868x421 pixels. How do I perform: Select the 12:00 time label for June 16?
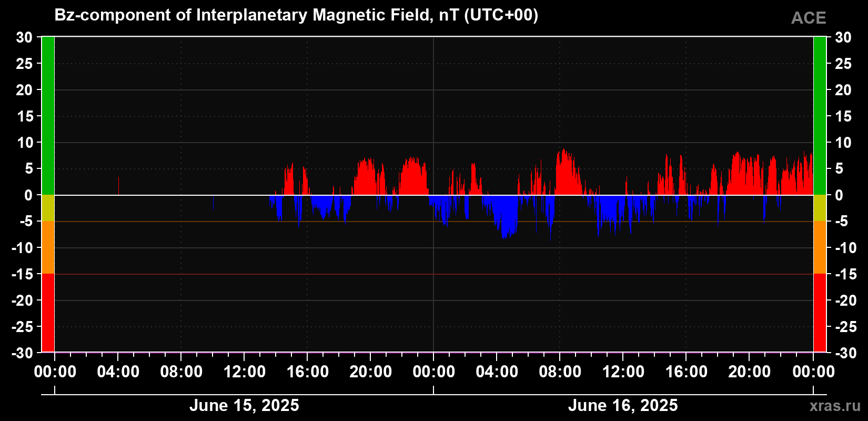pos(623,372)
